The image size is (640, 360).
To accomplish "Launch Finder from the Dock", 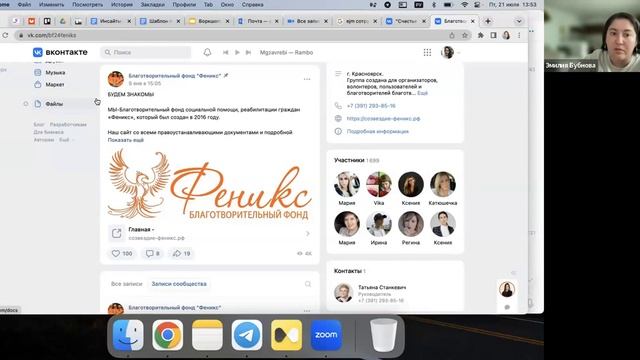I will tap(128, 335).
